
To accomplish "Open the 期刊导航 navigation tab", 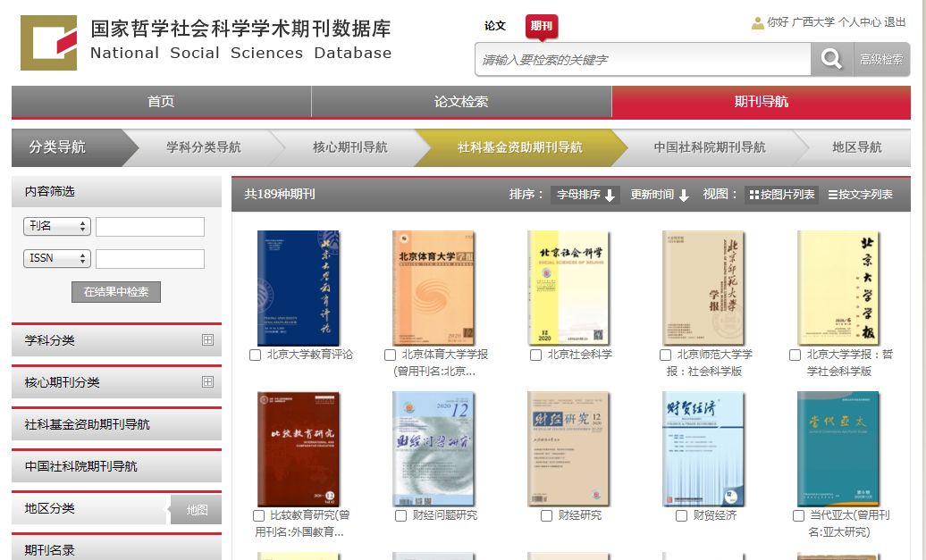I will [x=762, y=102].
